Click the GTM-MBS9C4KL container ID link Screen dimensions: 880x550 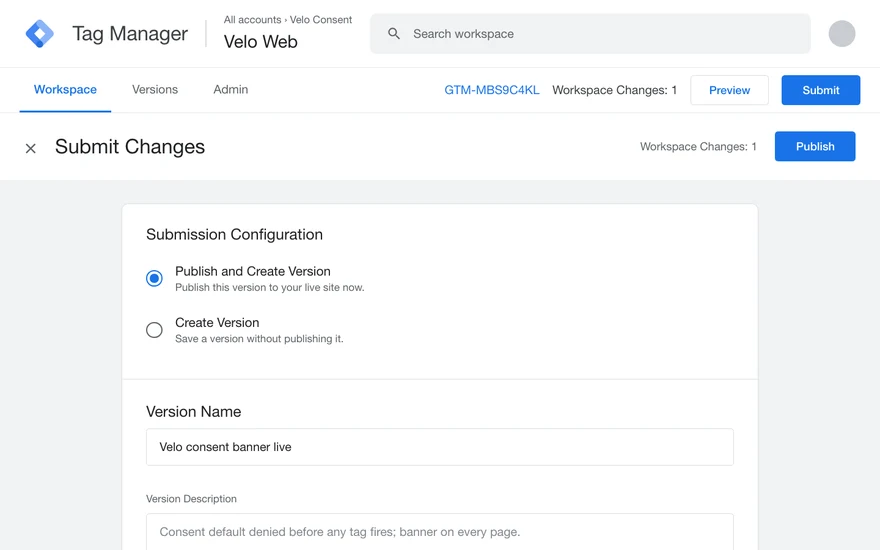pyautogui.click(x=492, y=90)
